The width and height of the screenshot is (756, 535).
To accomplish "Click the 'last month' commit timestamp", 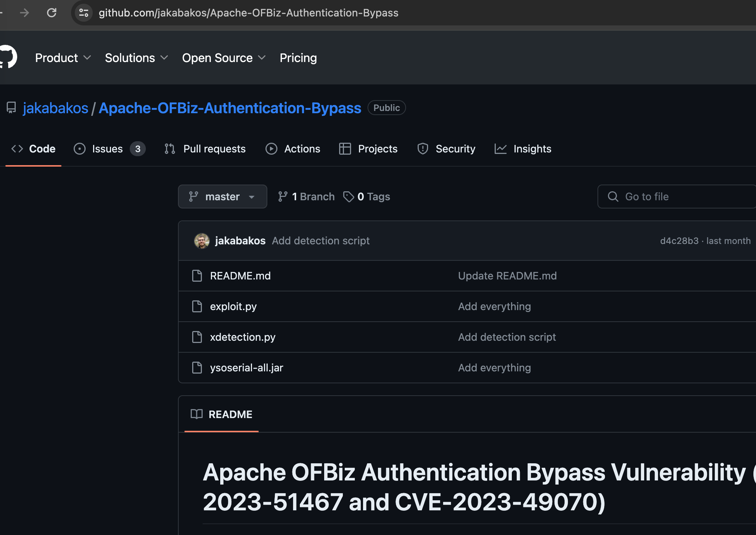I will click(728, 241).
